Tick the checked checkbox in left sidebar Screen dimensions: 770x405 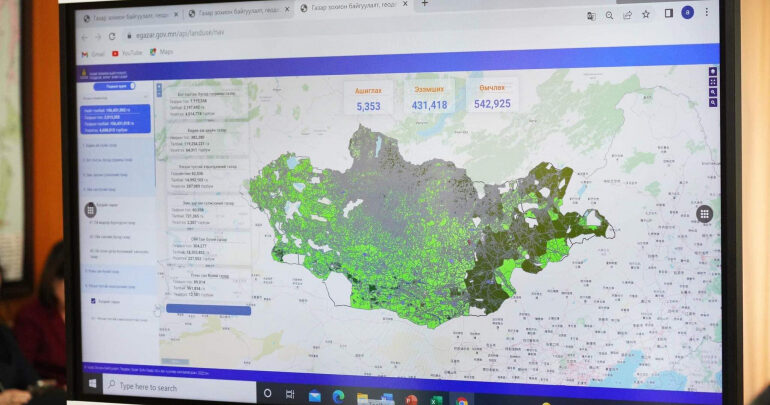pos(93,300)
